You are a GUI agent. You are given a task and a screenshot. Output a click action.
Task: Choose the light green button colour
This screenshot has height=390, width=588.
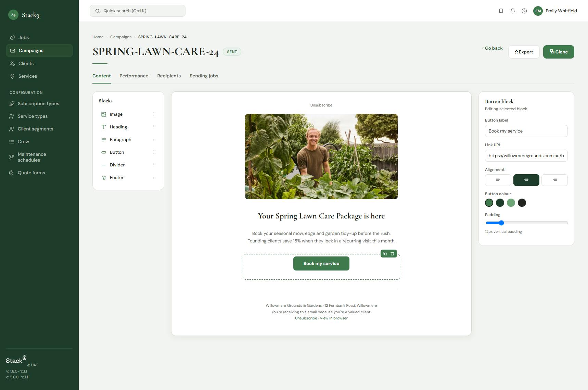tap(511, 203)
